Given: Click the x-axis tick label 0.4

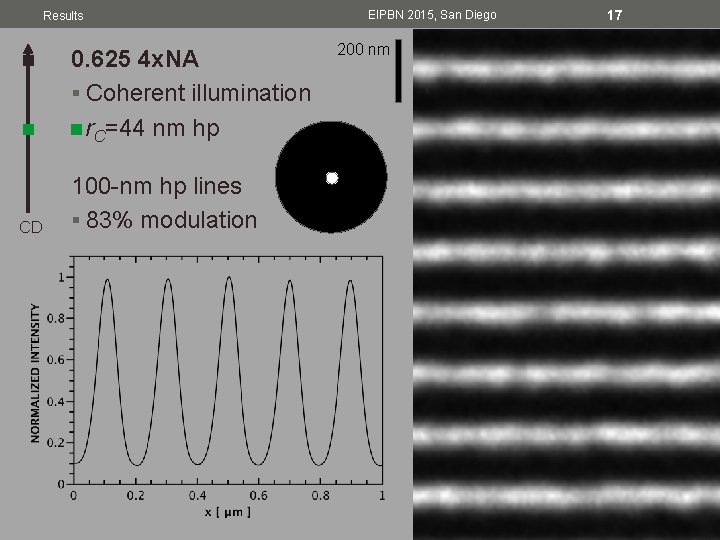Looking at the screenshot, I should click(197, 496).
